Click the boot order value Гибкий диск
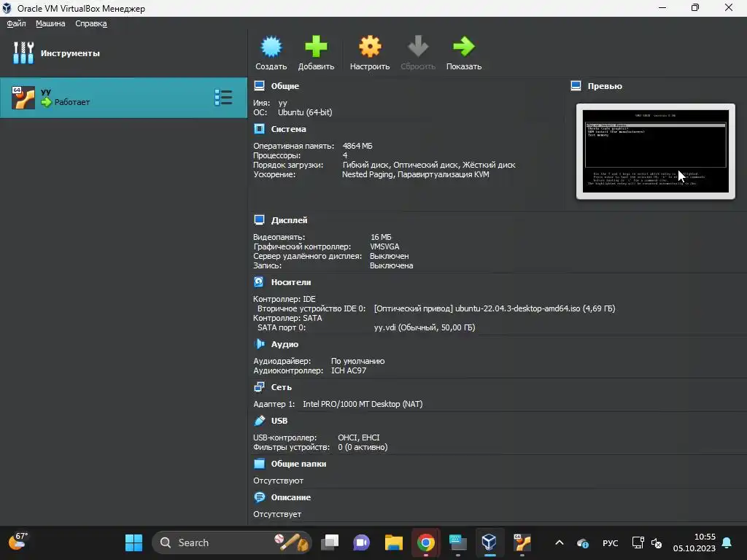This screenshot has height=560, width=747. [x=366, y=165]
